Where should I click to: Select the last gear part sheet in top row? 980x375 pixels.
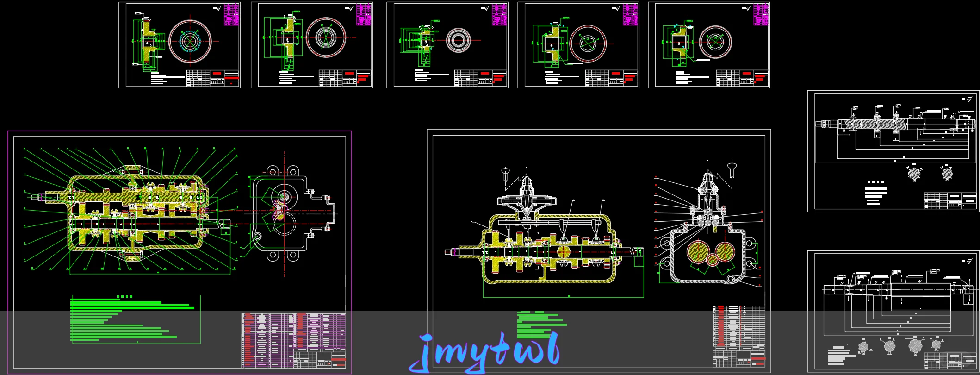(709, 45)
